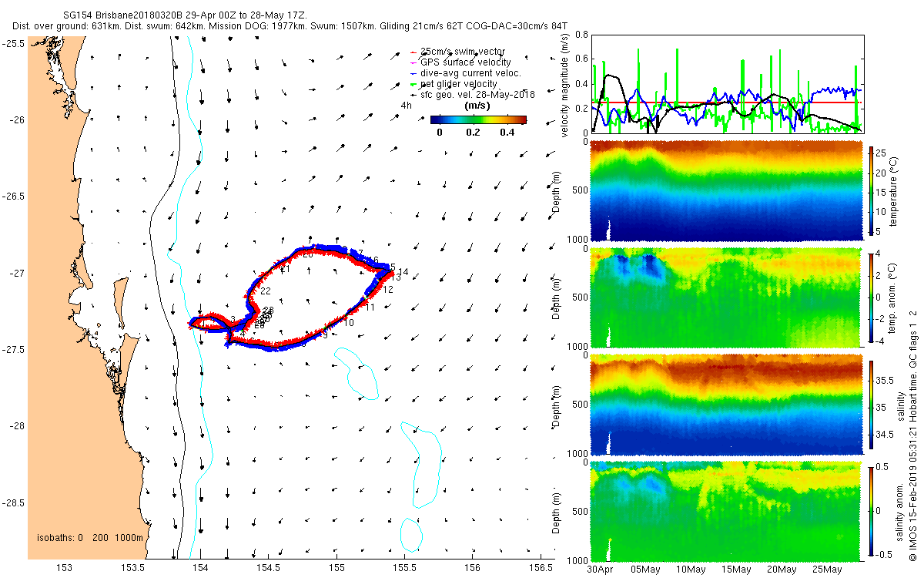Screen dimensions: 924x578
Task: Click the magenta GPS surface velocity marker
Action: [413, 62]
